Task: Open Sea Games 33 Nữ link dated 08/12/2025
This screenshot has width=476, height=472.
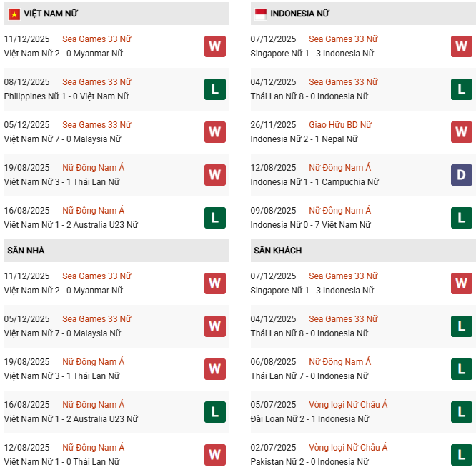Action: [96, 82]
